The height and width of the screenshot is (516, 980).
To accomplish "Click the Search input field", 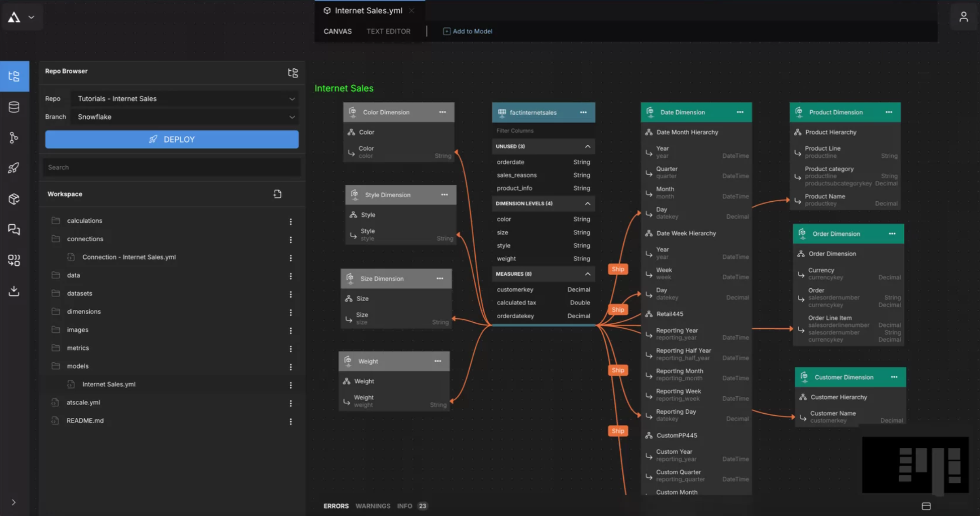I will point(172,167).
